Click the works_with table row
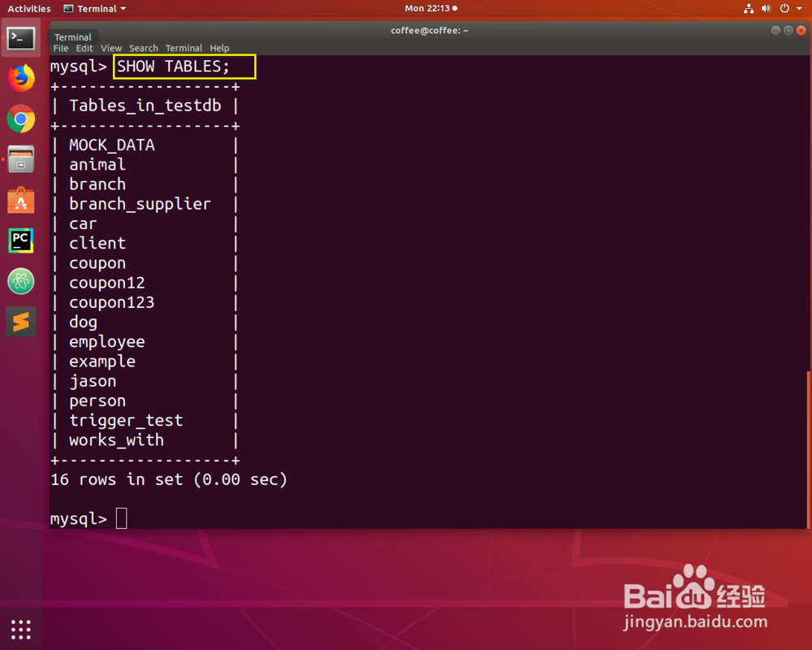The width and height of the screenshot is (812, 650). [x=116, y=440]
